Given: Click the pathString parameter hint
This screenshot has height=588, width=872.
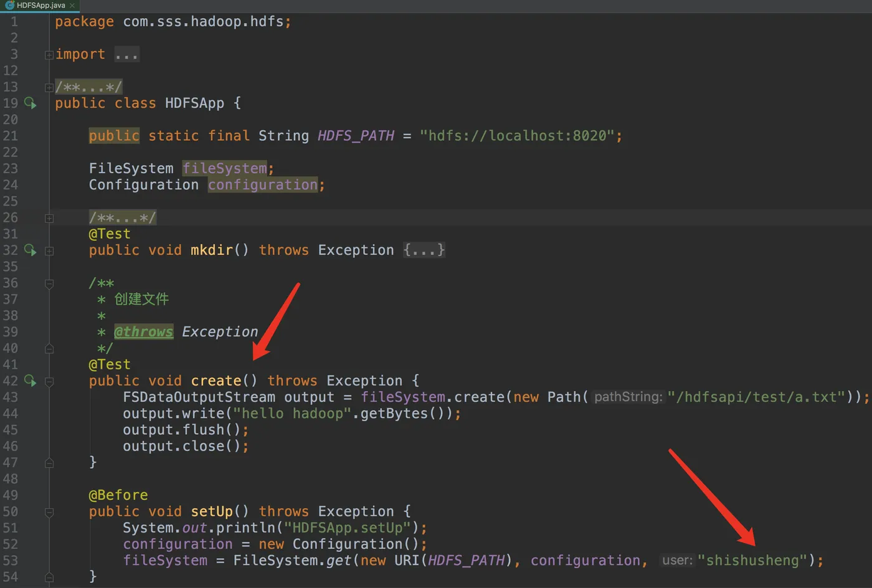Looking at the screenshot, I should pyautogui.click(x=628, y=397).
